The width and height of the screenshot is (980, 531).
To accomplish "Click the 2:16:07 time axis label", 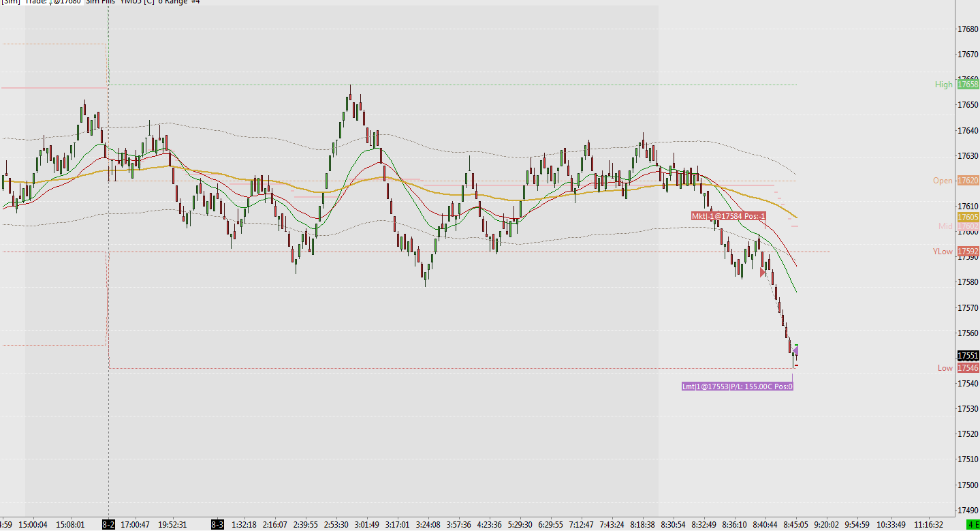I will 274,525.
